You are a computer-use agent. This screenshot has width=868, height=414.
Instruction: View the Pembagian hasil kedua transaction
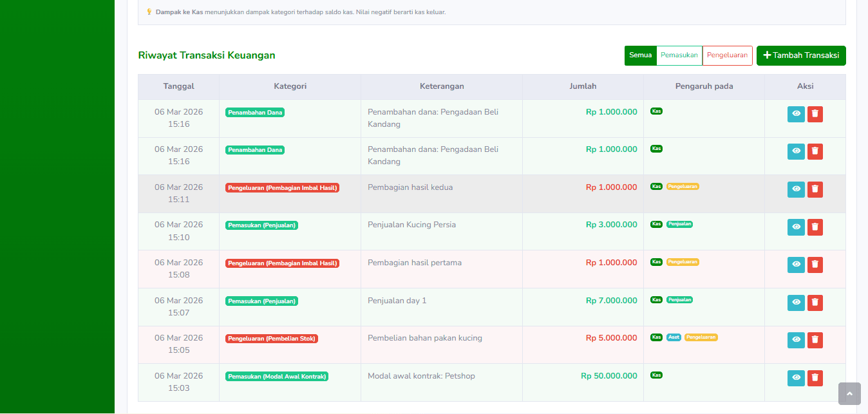pyautogui.click(x=796, y=189)
